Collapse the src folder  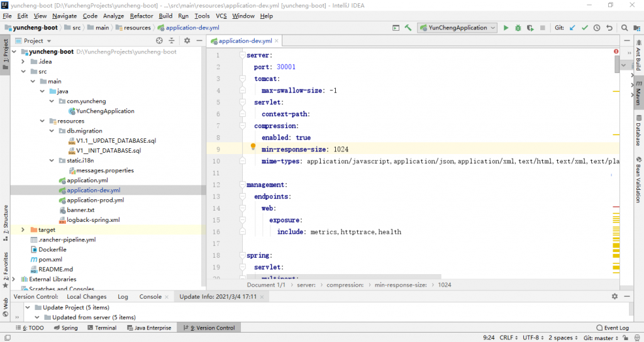[23, 72]
